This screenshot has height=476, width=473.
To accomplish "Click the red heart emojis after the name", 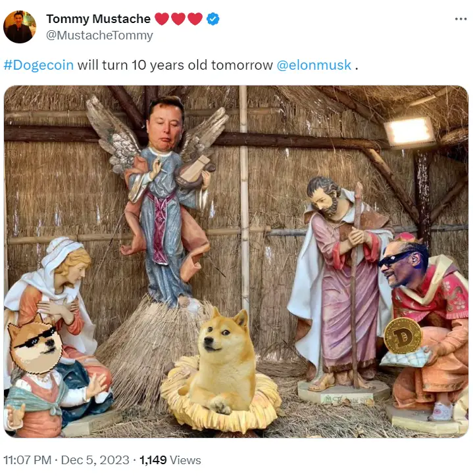I will tap(178, 19).
